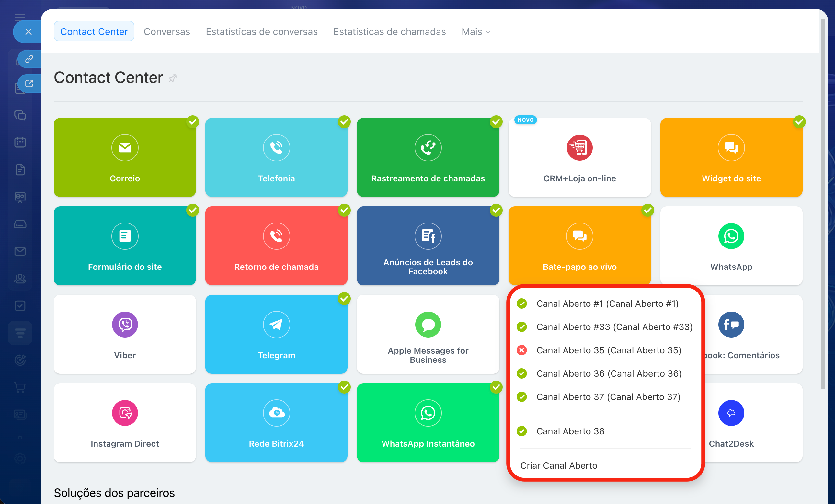
Task: Open the Formulário do site tile
Action: 125,246
